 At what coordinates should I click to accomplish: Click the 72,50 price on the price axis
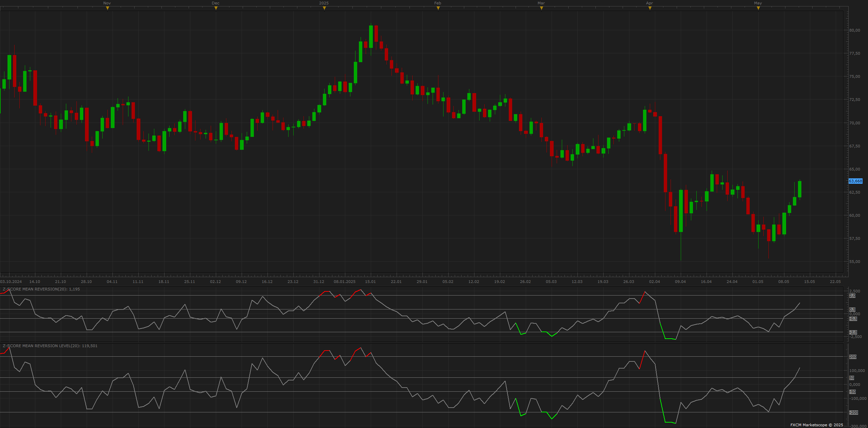(855, 100)
